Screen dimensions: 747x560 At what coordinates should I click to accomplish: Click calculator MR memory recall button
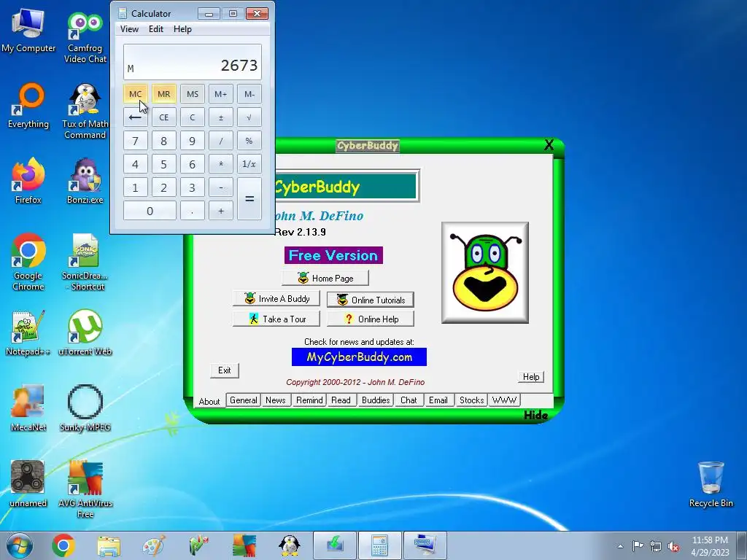tap(164, 94)
